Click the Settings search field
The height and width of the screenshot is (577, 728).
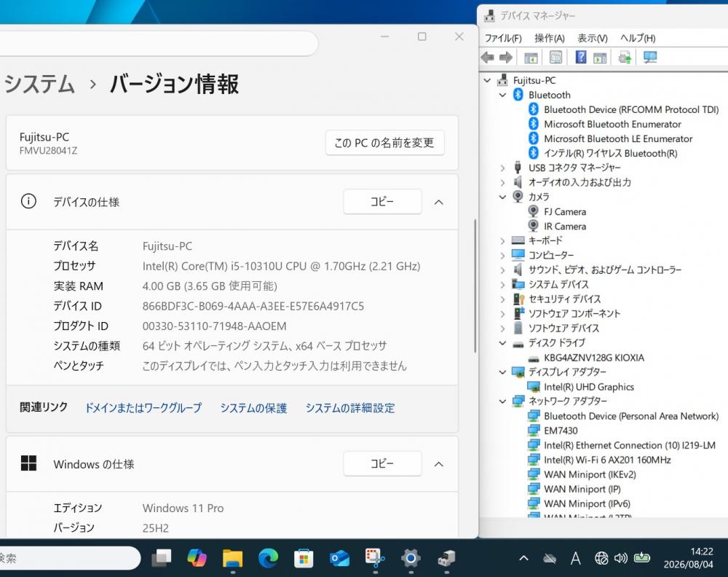pyautogui.click(x=158, y=43)
